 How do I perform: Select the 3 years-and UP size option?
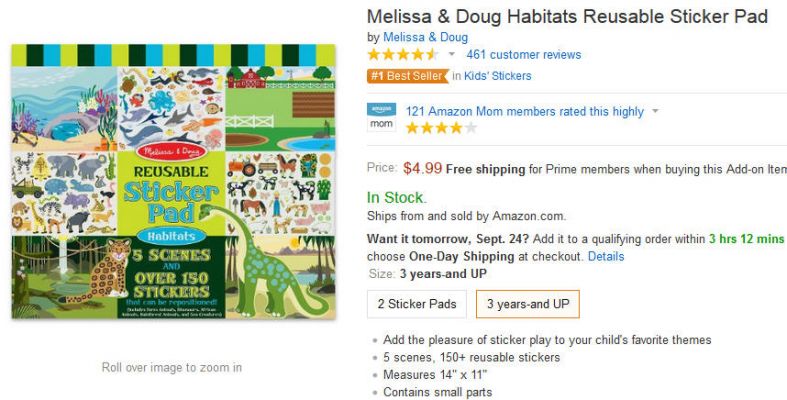(x=527, y=304)
